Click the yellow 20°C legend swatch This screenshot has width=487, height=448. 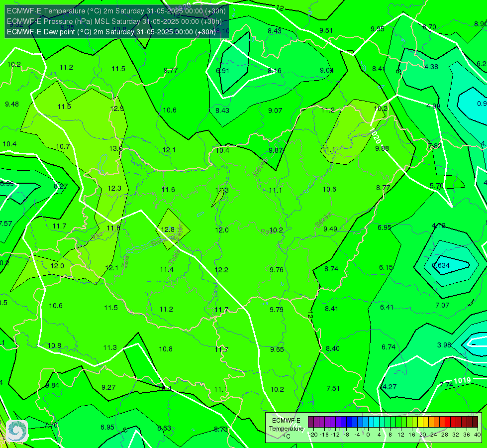tap(420, 422)
